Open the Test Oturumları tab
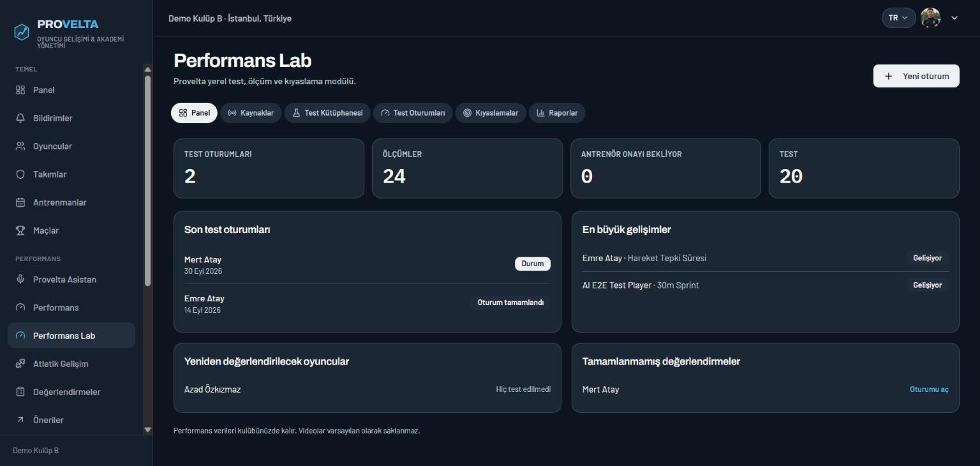This screenshot has height=466, width=980. [x=413, y=113]
